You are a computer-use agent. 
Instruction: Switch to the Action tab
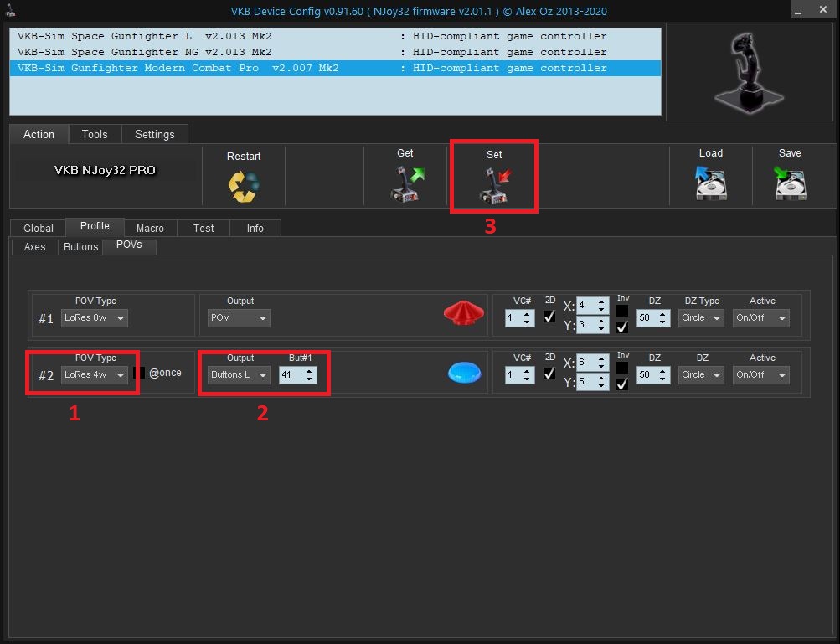[x=39, y=134]
